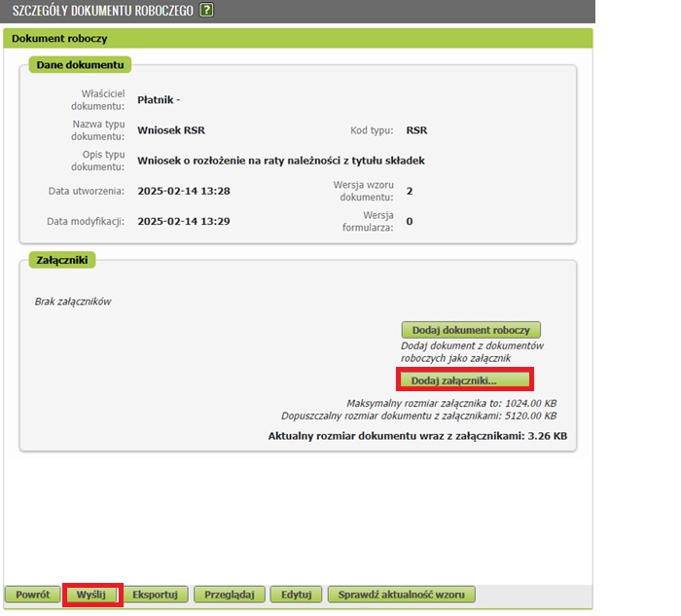Image resolution: width=681 pixels, height=616 pixels.
Task: Click the Eksportuj button
Action: click(x=155, y=595)
